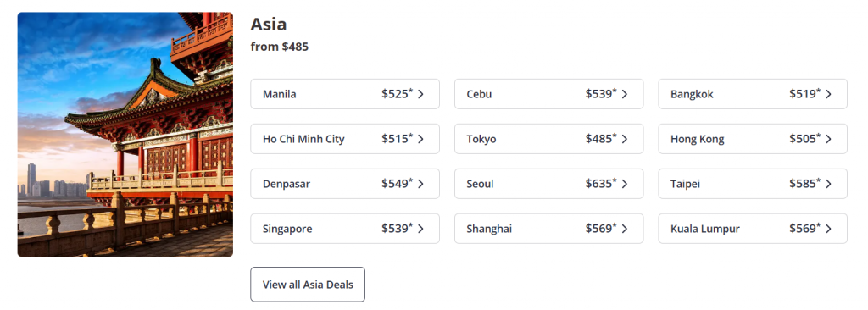Image resolution: width=868 pixels, height=310 pixels.
Task: Click the arrow icon beside Bangkok $519
Action: (828, 94)
